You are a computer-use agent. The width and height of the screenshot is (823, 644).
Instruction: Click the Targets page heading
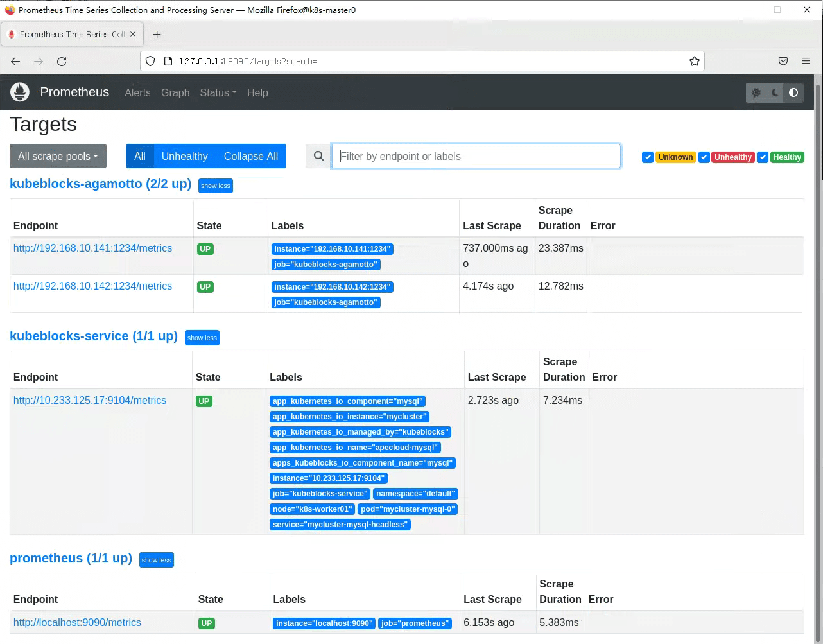click(43, 125)
